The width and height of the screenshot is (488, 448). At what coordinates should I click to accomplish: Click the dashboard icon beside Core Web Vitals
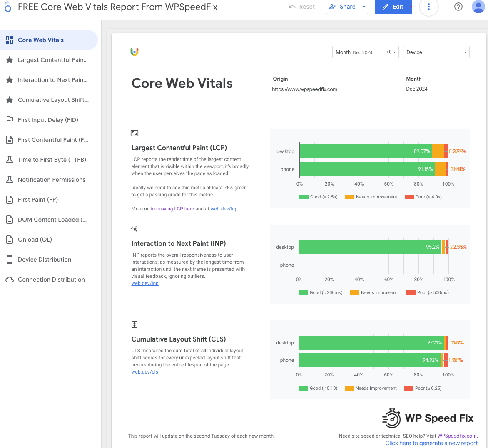10,40
